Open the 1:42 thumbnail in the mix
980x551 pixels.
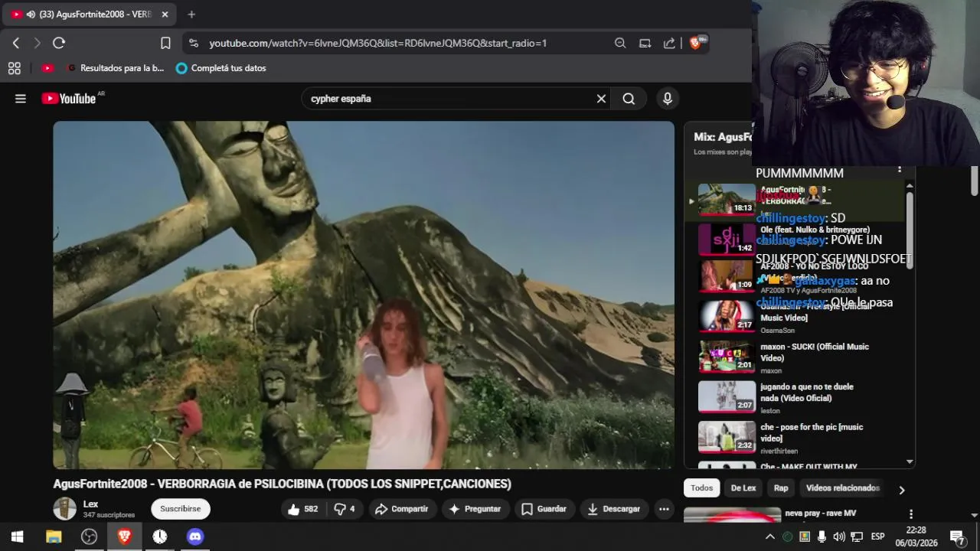point(727,240)
